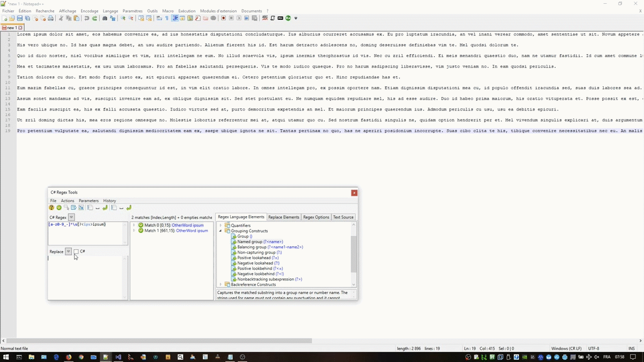
Task: Click the editor's horizontal scrollbar thumb
Action: coord(159,341)
